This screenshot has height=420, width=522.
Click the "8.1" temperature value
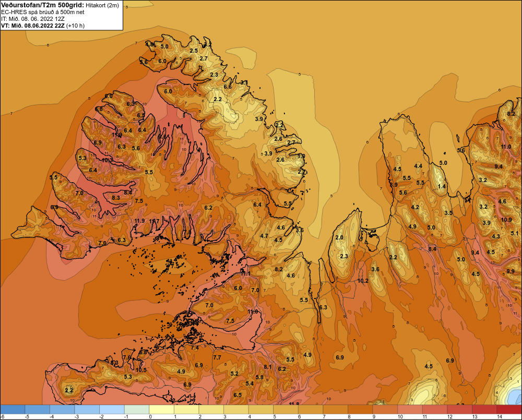click(x=268, y=367)
